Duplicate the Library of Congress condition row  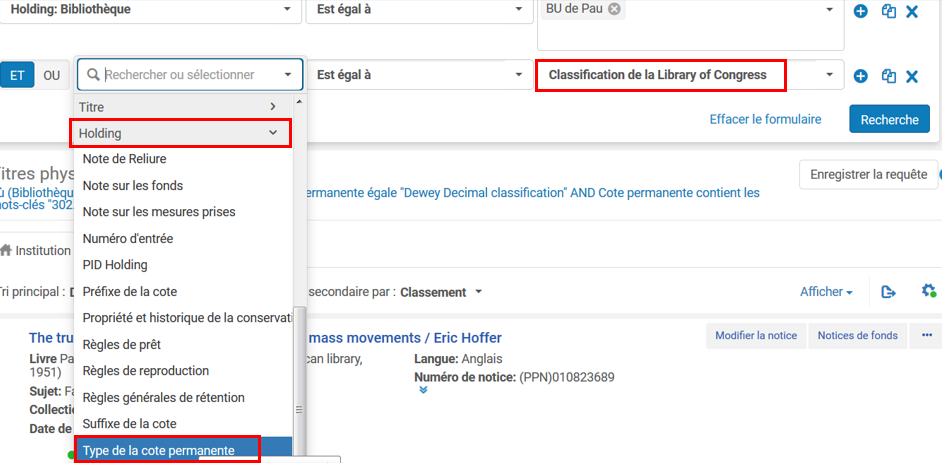coord(888,76)
